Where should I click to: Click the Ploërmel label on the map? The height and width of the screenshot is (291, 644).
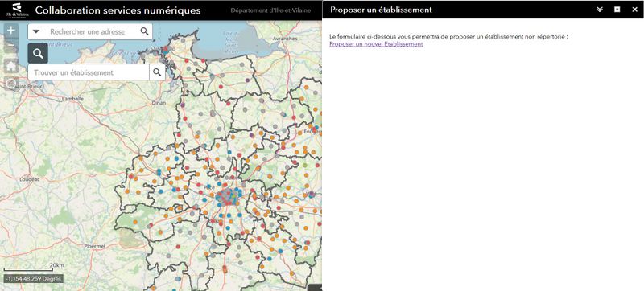click(x=95, y=246)
